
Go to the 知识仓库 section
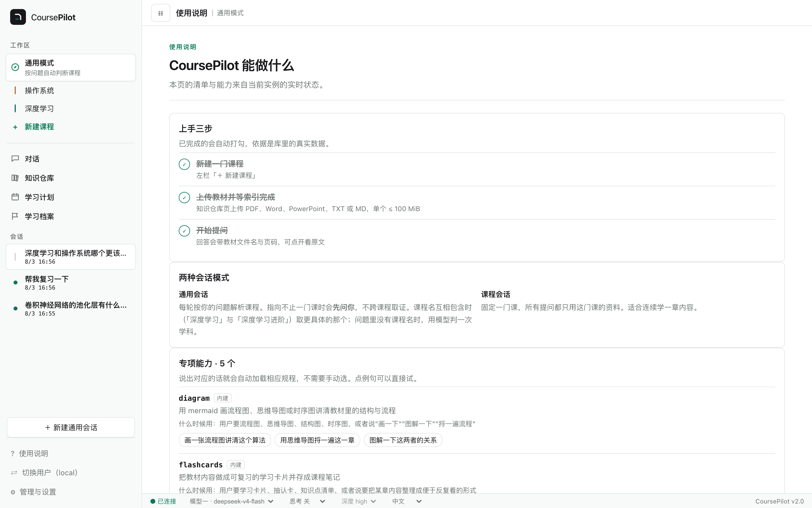71,178
